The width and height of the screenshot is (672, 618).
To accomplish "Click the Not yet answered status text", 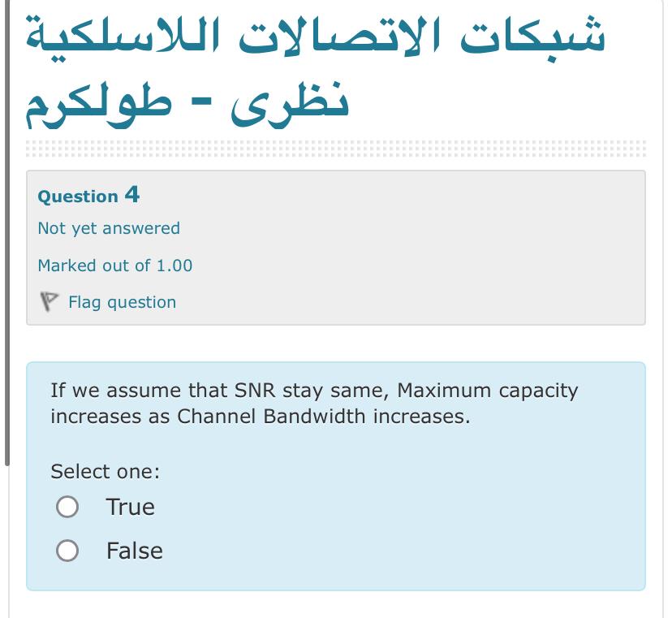I will [x=107, y=228].
